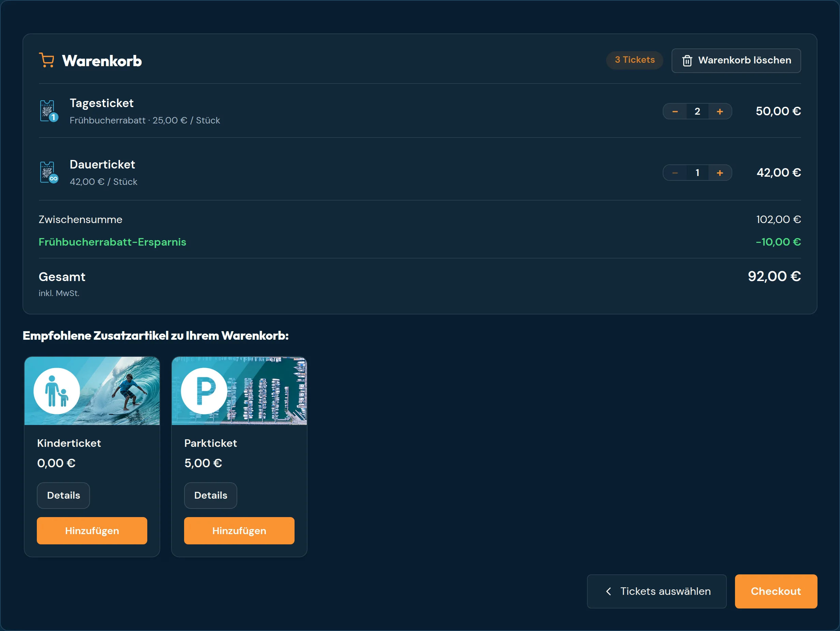Click the Tagesticket quantity field showing 2
Viewport: 840px width, 631px height.
pos(697,111)
